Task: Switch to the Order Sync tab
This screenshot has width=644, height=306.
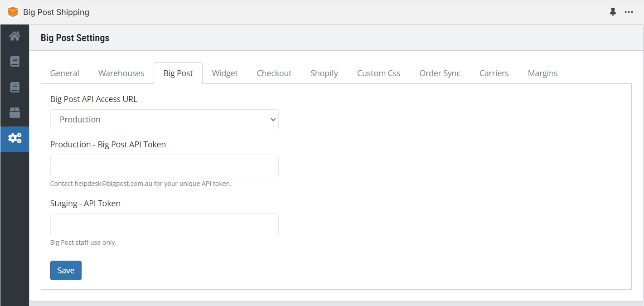Action: tap(440, 73)
